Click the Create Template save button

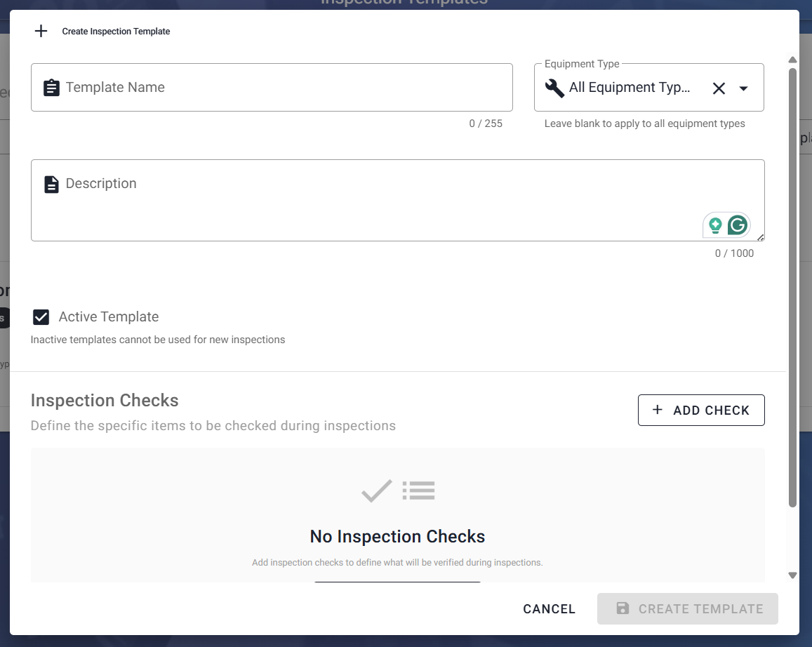coord(688,609)
